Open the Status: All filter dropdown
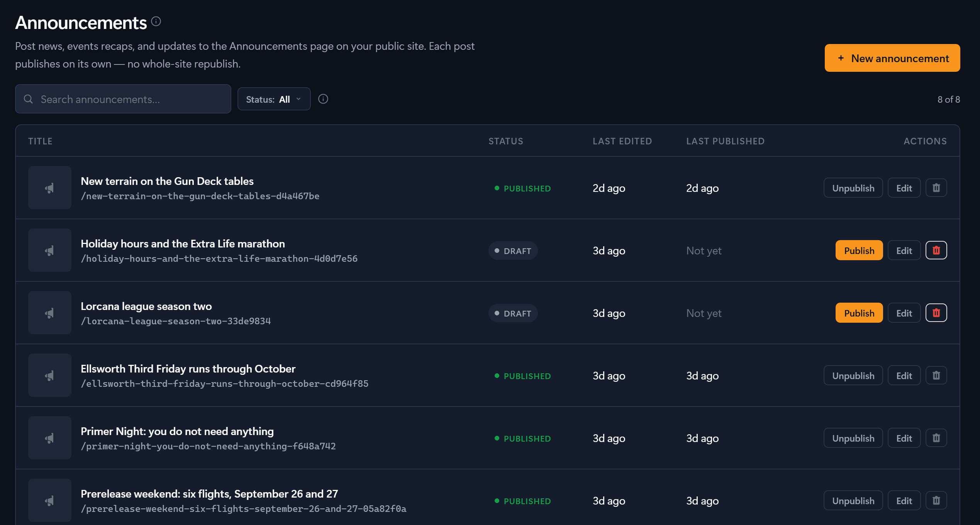This screenshot has width=980, height=525. click(x=274, y=99)
